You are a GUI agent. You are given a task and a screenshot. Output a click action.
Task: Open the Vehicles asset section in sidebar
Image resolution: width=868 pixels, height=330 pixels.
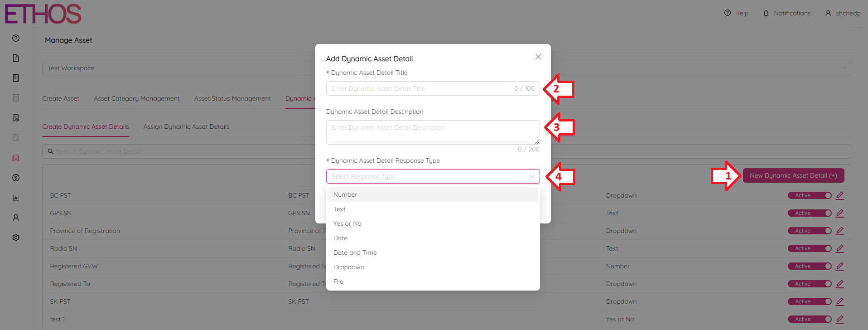pyautogui.click(x=16, y=158)
